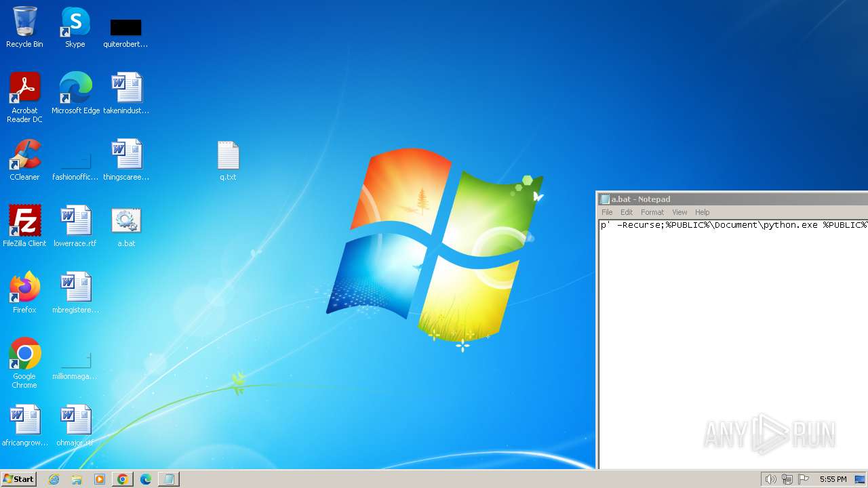This screenshot has width=868, height=488.
Task: Open Windows Explorer folder in taskbar
Action: click(x=77, y=479)
